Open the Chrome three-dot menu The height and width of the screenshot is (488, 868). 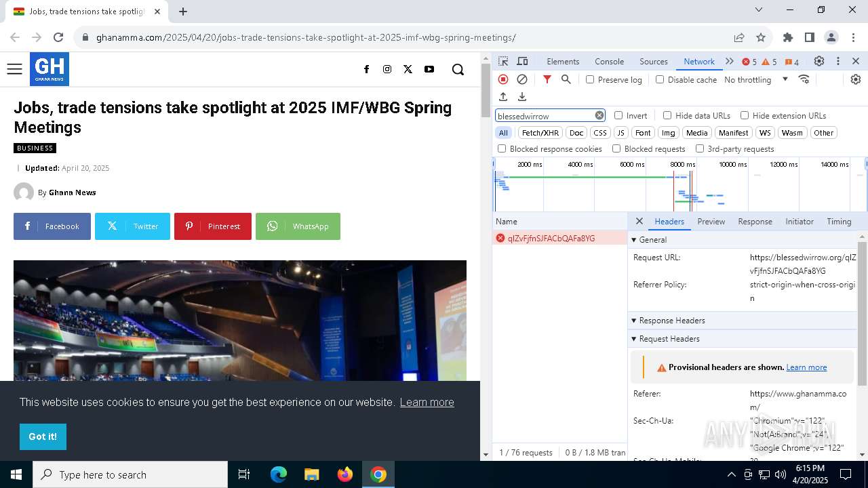tap(853, 37)
